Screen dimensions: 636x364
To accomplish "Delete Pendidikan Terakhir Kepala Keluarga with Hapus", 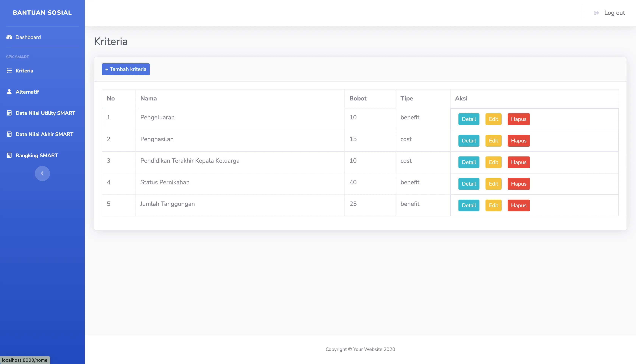I will click(518, 162).
